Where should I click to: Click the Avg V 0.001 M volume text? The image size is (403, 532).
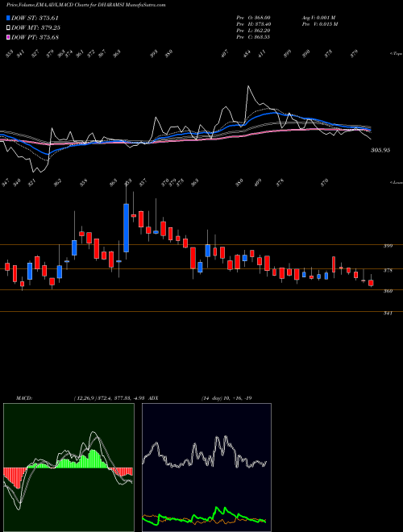[x=319, y=18]
